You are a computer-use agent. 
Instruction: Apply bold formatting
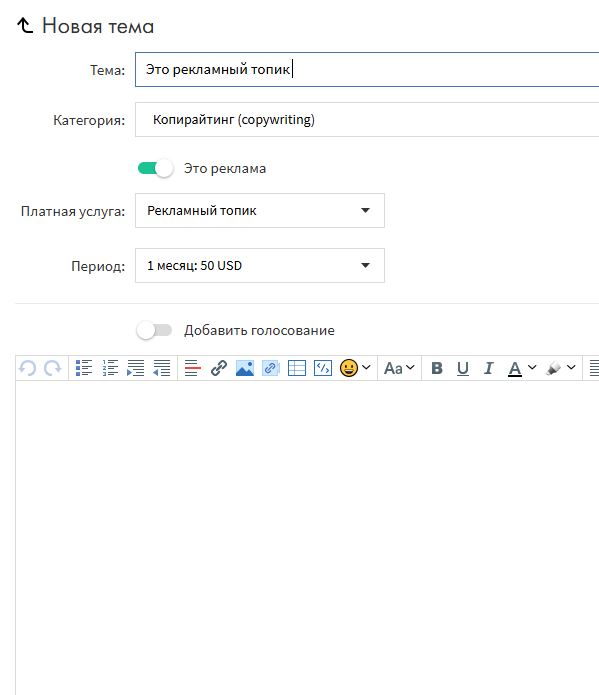[437, 368]
